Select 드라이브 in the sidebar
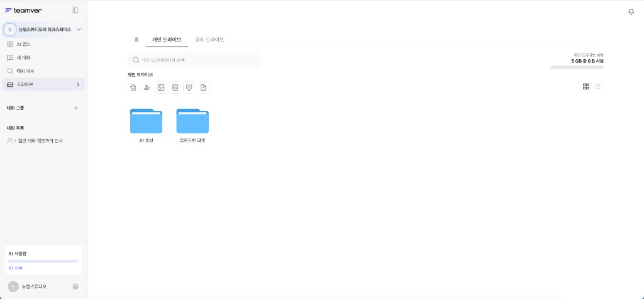644x299 pixels. 43,84
